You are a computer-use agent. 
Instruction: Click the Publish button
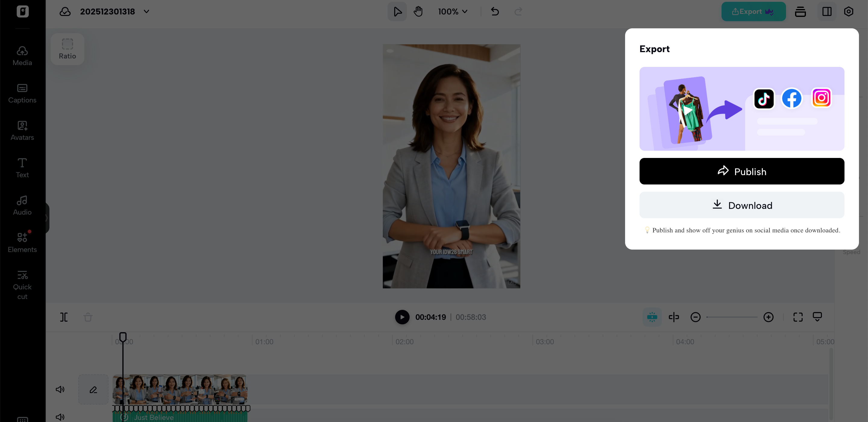pos(742,171)
